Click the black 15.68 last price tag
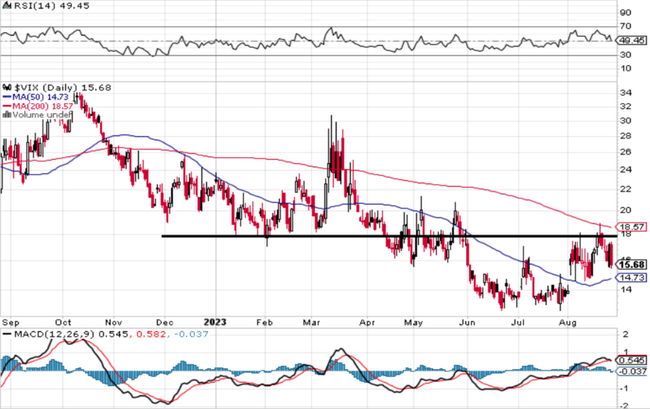 click(x=632, y=264)
